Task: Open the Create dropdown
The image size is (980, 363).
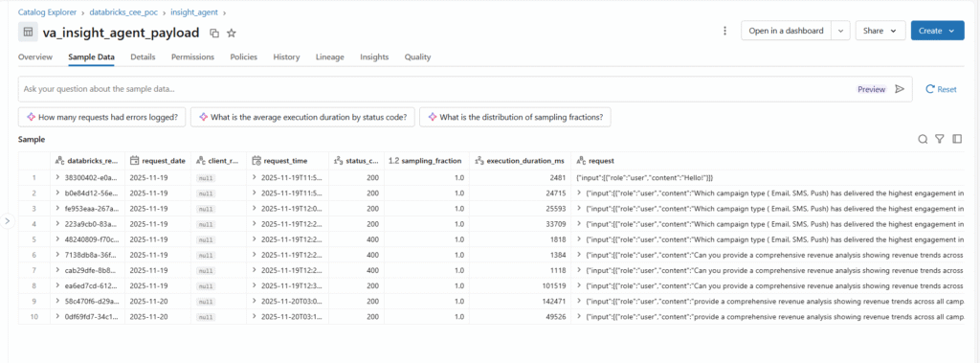Action: pyautogui.click(x=937, y=31)
